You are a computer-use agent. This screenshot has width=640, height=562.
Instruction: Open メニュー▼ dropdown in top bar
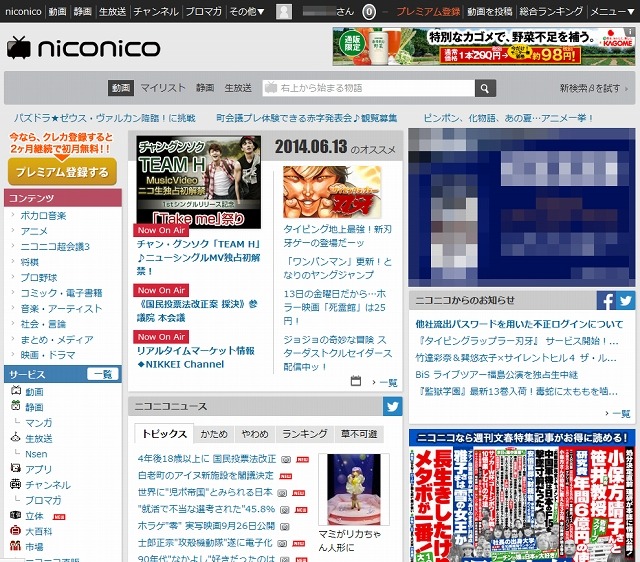point(613,11)
